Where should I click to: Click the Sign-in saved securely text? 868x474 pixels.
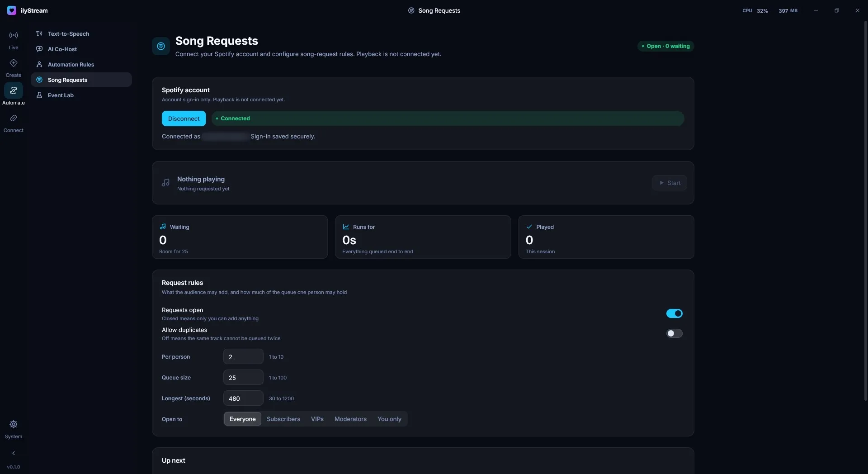coord(283,137)
